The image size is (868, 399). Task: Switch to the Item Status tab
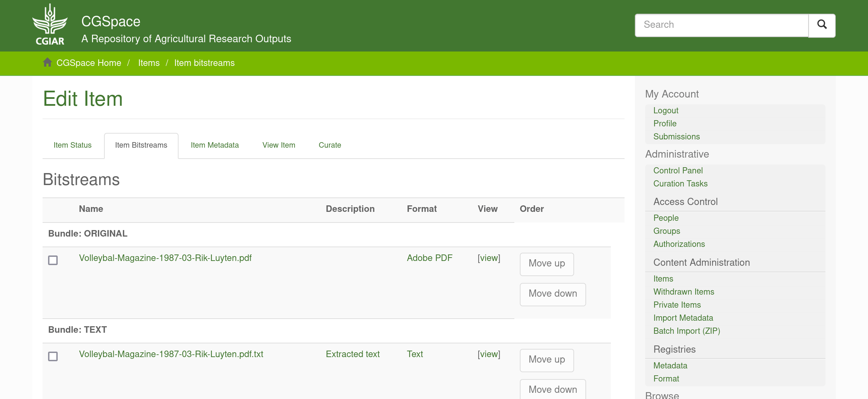[72, 145]
